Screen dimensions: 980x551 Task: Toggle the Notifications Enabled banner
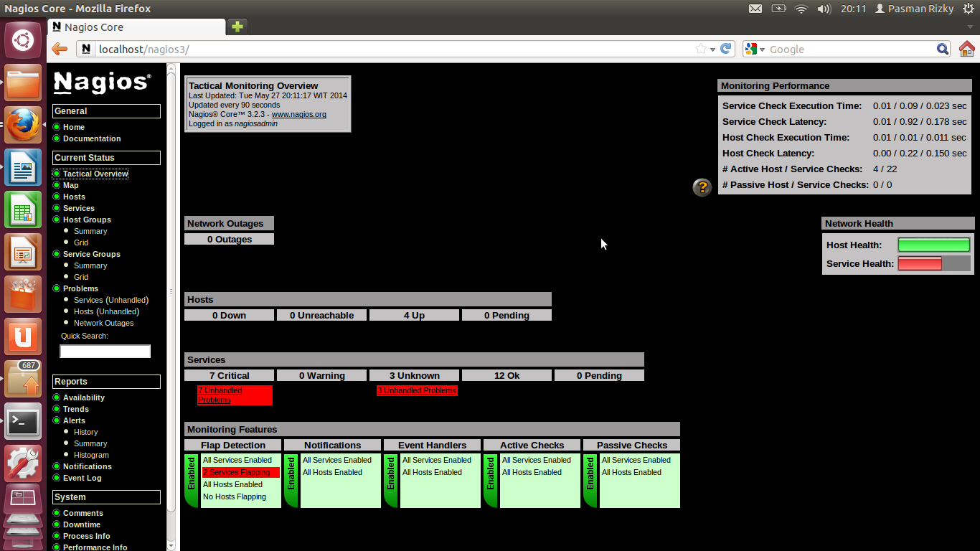(x=291, y=479)
